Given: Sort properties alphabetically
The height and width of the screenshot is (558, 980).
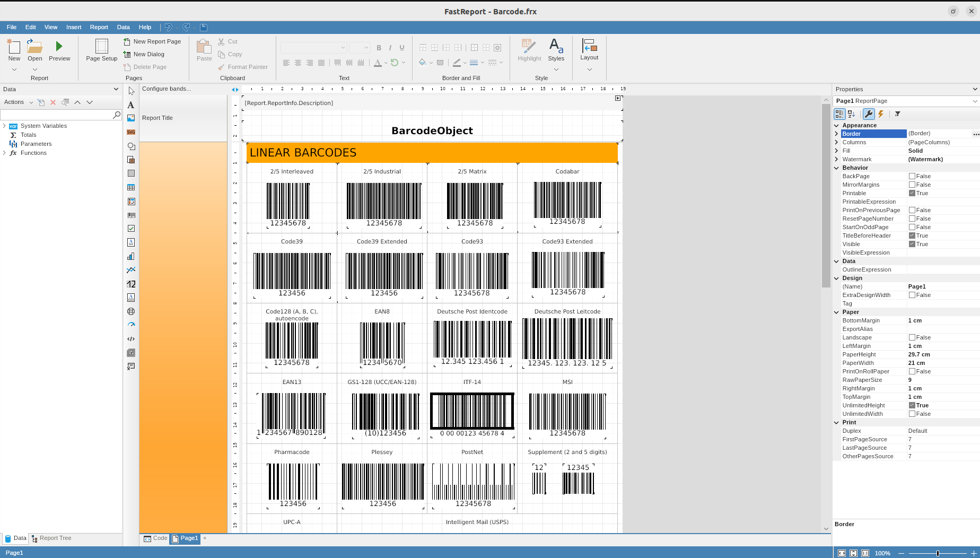Looking at the screenshot, I should pos(852,114).
